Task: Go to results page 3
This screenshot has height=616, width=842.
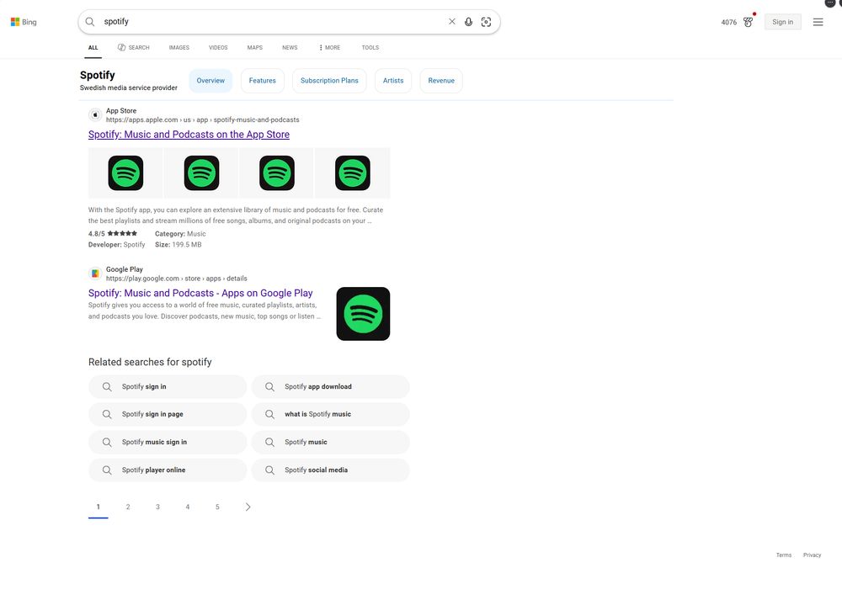Action: (x=157, y=507)
